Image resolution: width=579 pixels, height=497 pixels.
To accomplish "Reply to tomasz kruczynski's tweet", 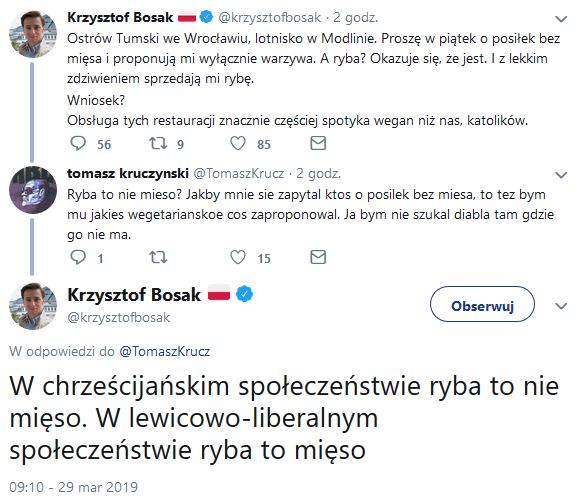I will click(x=78, y=257).
